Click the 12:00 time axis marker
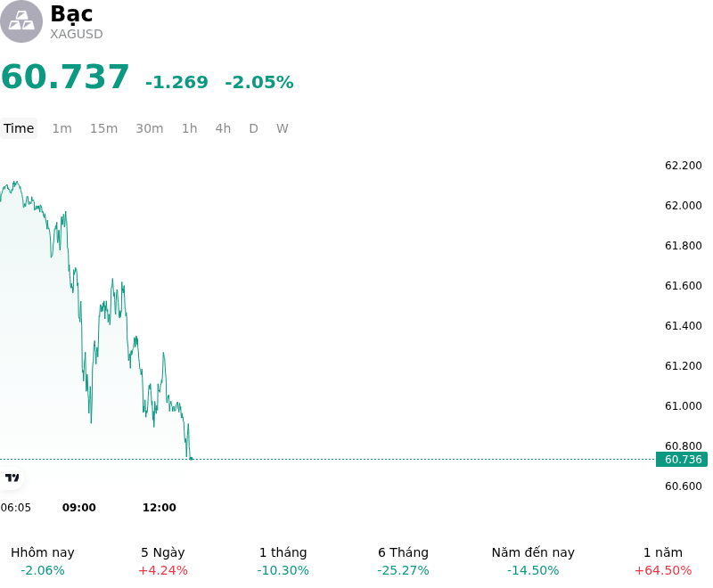The height and width of the screenshot is (588, 713). [160, 508]
